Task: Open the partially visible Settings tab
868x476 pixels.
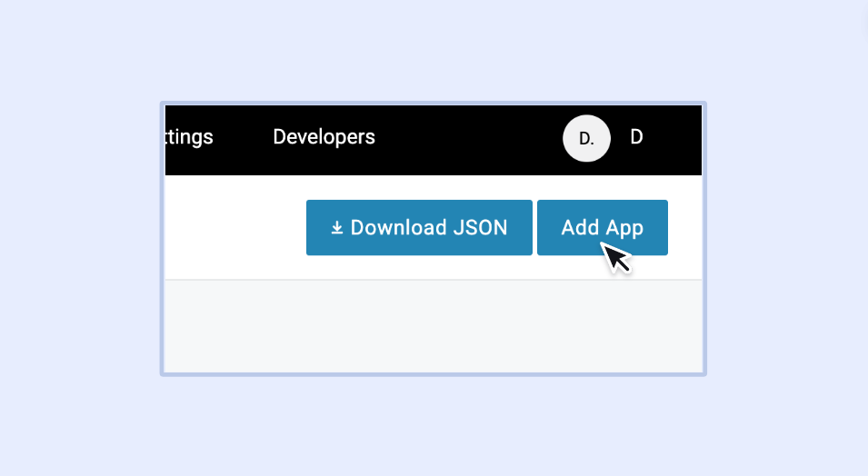Action: tap(189, 137)
